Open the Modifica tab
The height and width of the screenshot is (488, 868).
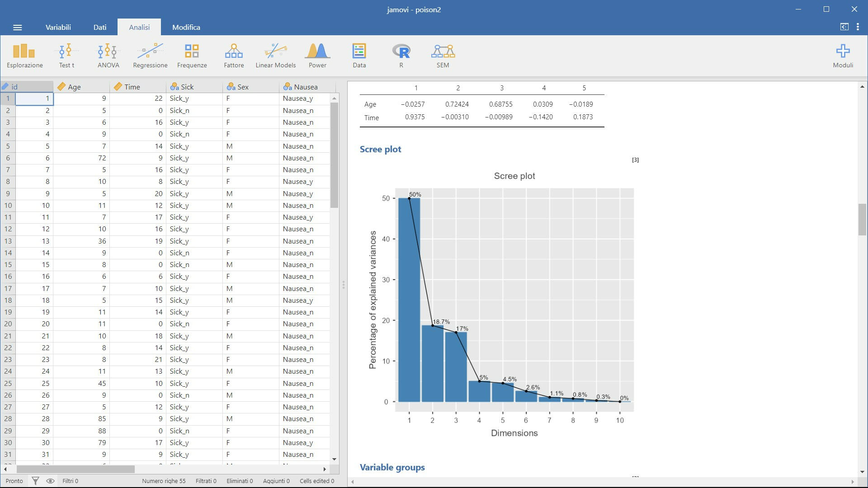point(186,27)
